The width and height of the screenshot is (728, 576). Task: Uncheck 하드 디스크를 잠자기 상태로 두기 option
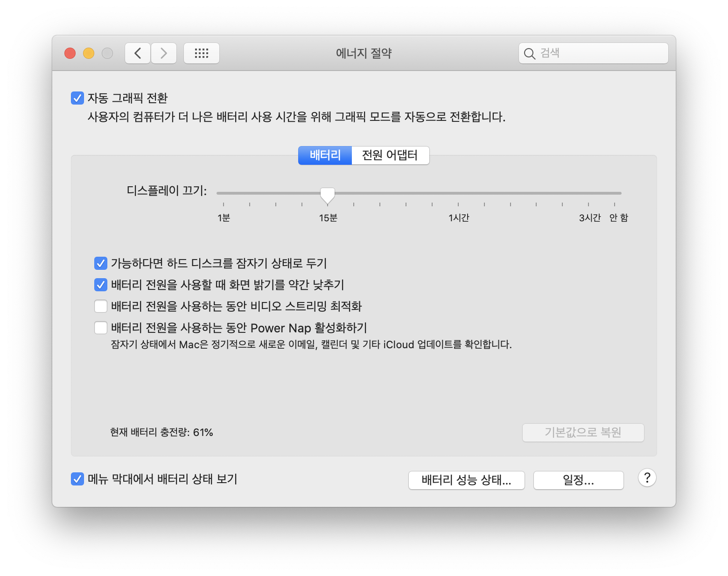101,263
